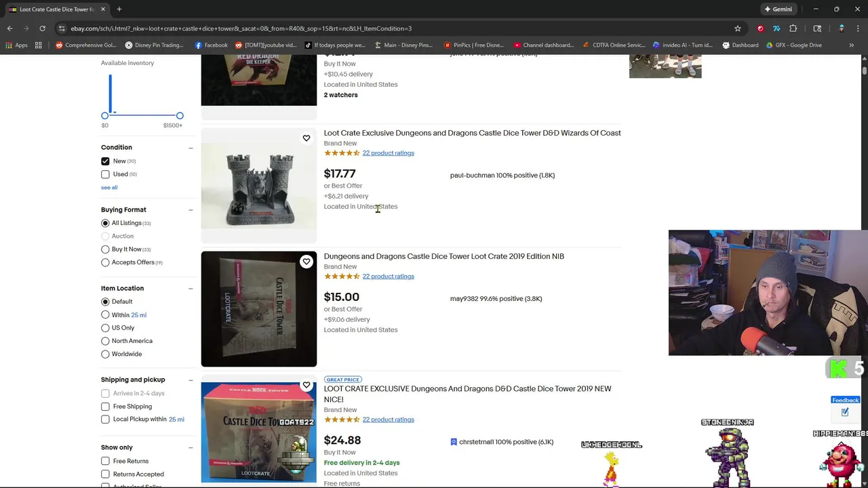This screenshot has height=488, width=868.
Task: View seller paul-buchman feedback
Action: 502,176
